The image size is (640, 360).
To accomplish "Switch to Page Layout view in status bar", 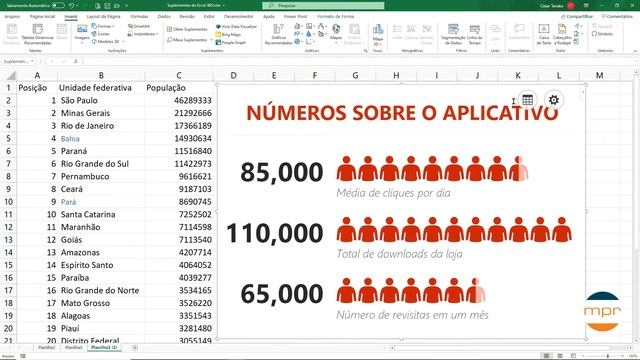I will tap(560, 356).
